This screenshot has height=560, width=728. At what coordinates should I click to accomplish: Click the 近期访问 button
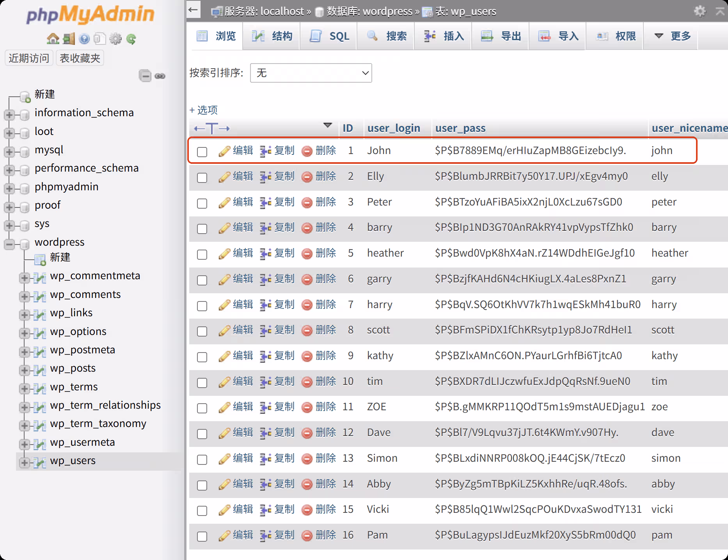coord(29,58)
